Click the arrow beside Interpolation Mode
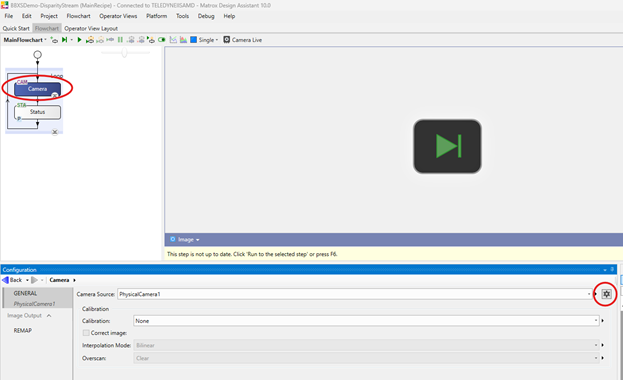 603,345
